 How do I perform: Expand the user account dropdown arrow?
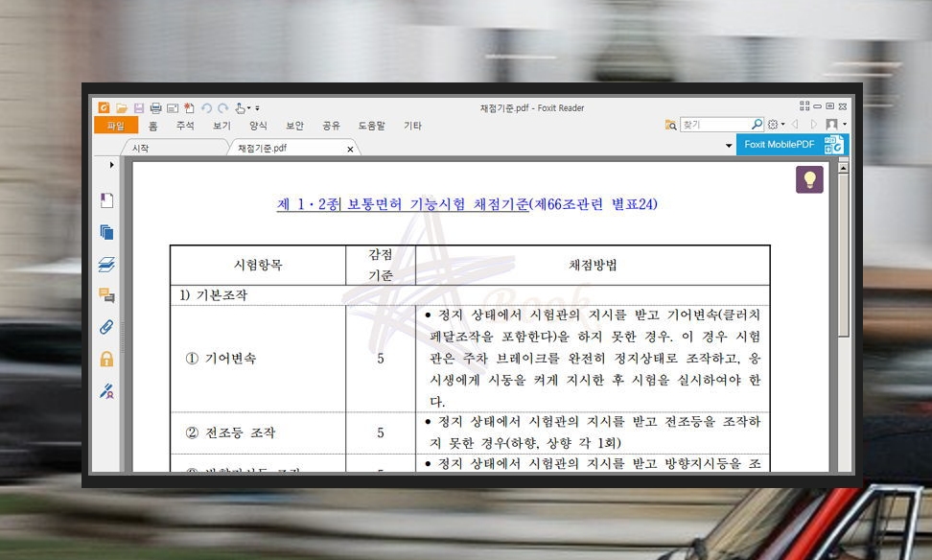[x=845, y=125]
